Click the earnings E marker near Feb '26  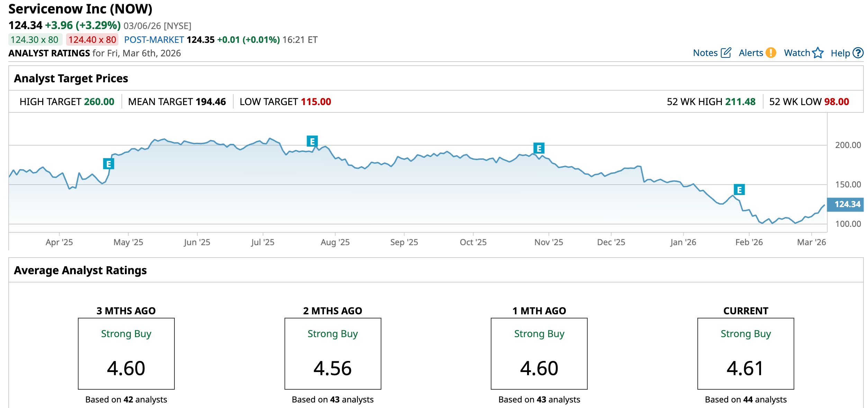pyautogui.click(x=739, y=190)
